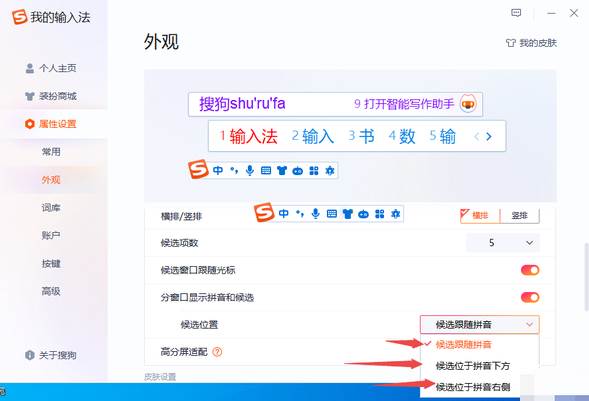589x401 pixels.
Task: Select the 竖排 layout option
Action: click(x=520, y=216)
